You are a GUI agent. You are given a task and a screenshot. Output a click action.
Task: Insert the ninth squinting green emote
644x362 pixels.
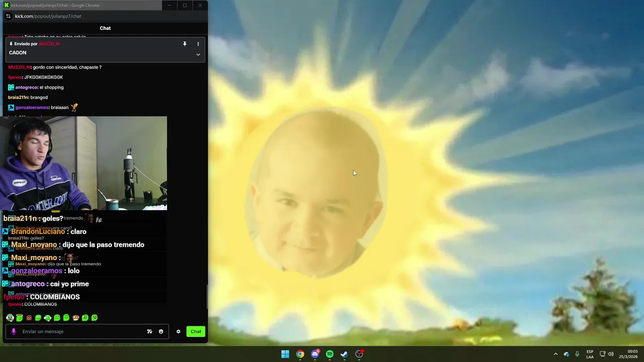[x=85, y=318]
